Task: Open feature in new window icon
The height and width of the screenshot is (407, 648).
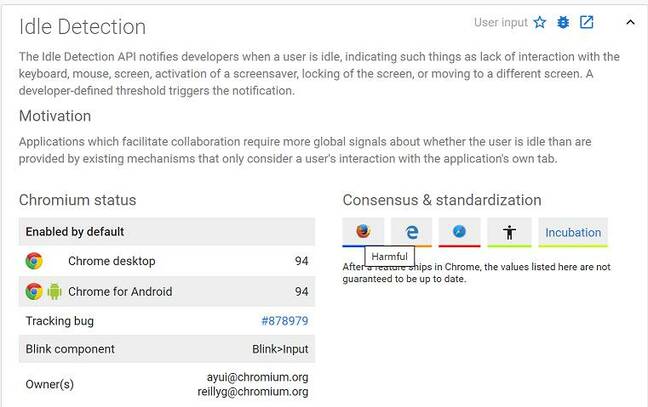Action: (587, 22)
